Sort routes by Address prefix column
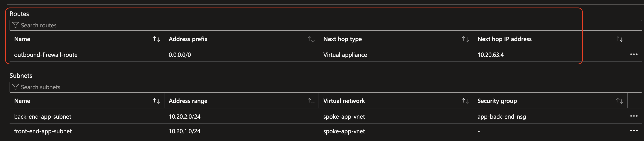 pos(311,39)
